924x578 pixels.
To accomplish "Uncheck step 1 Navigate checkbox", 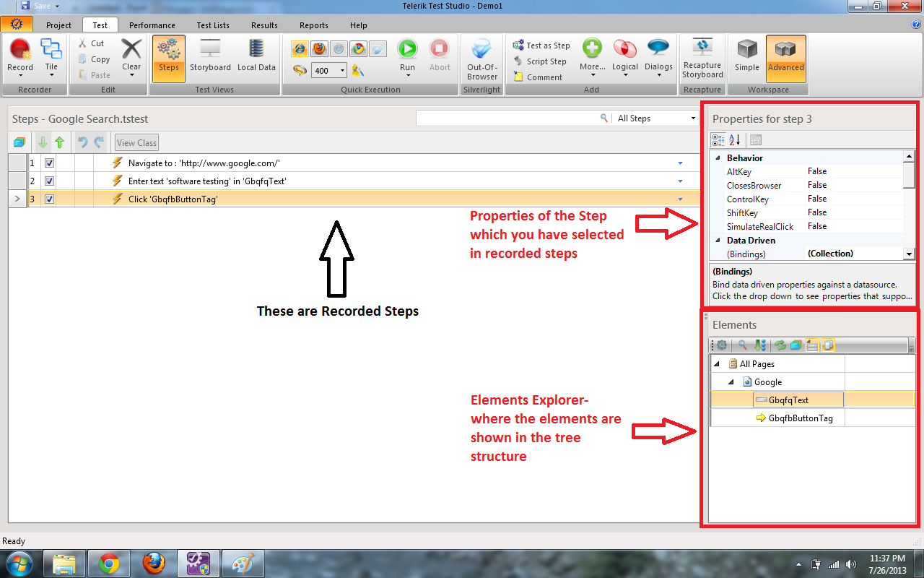I will (50, 163).
